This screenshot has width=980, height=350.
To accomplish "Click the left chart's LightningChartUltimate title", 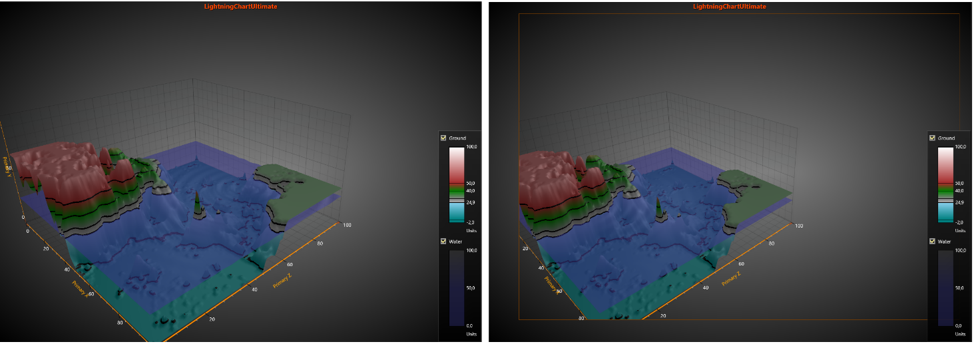I will 240,6.
